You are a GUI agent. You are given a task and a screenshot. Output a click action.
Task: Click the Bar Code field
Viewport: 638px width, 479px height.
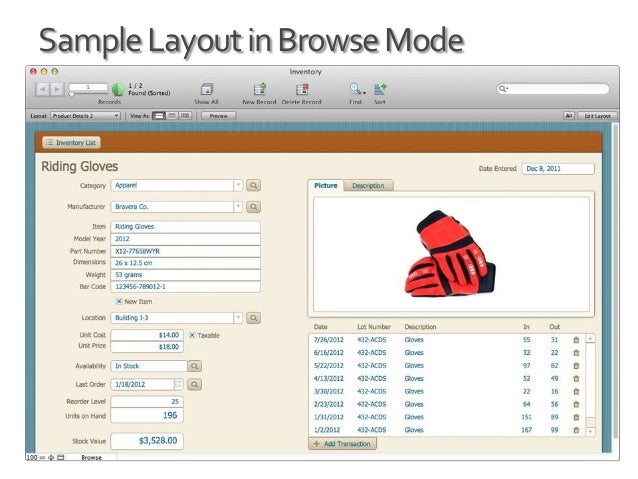[186, 287]
